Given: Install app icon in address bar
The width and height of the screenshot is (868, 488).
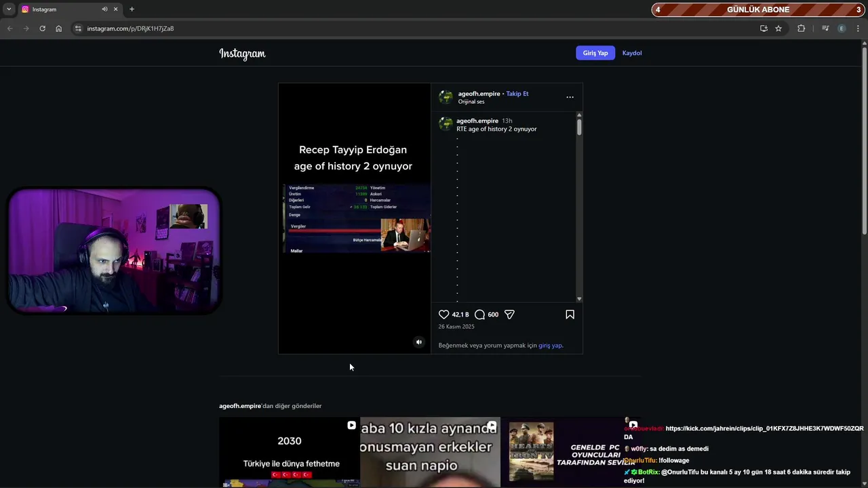Looking at the screenshot, I should click(x=764, y=28).
